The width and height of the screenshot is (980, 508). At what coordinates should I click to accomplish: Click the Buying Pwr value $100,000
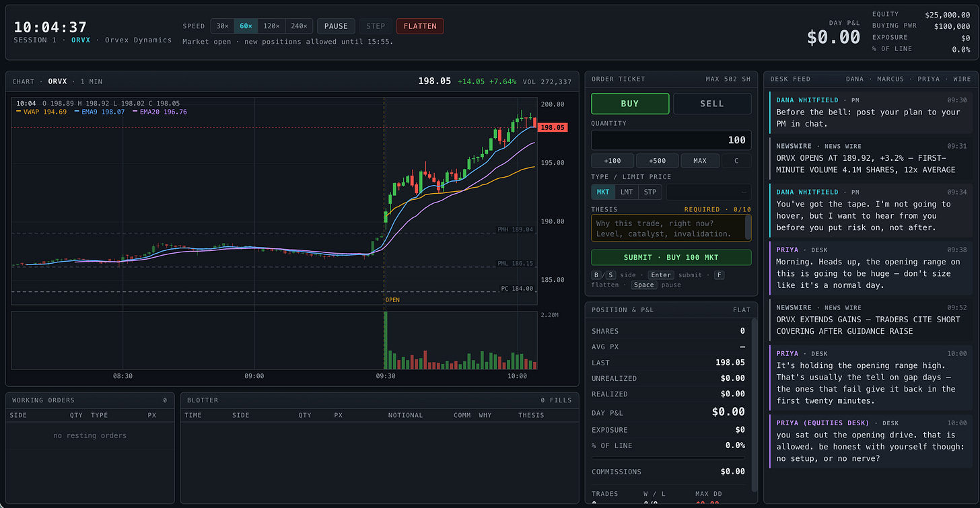pos(952,26)
